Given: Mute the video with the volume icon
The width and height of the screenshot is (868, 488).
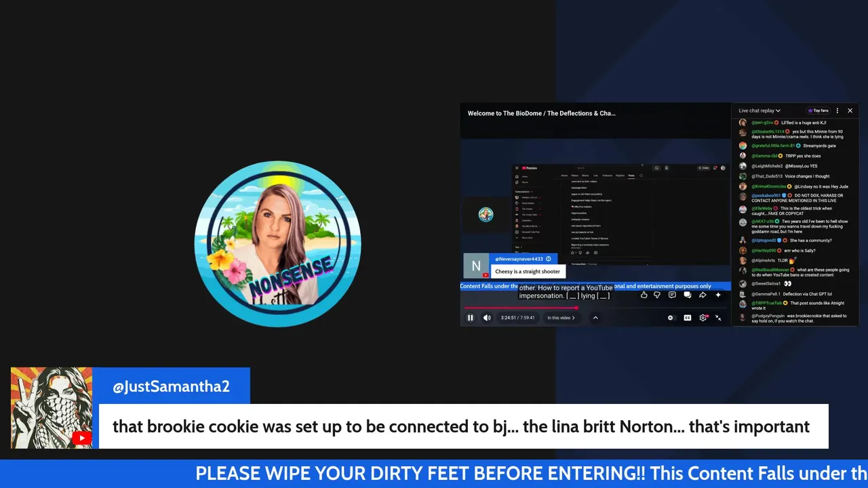Looking at the screenshot, I should click(487, 317).
